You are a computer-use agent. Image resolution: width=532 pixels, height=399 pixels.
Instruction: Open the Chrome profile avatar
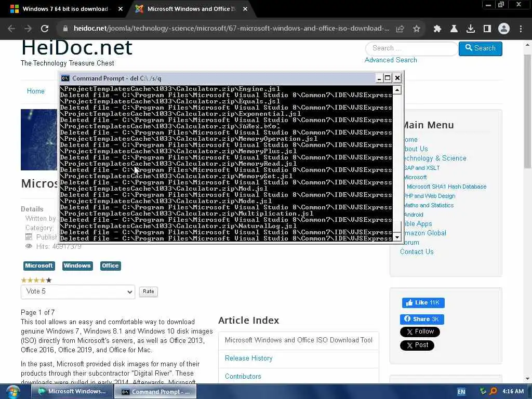tap(504, 29)
